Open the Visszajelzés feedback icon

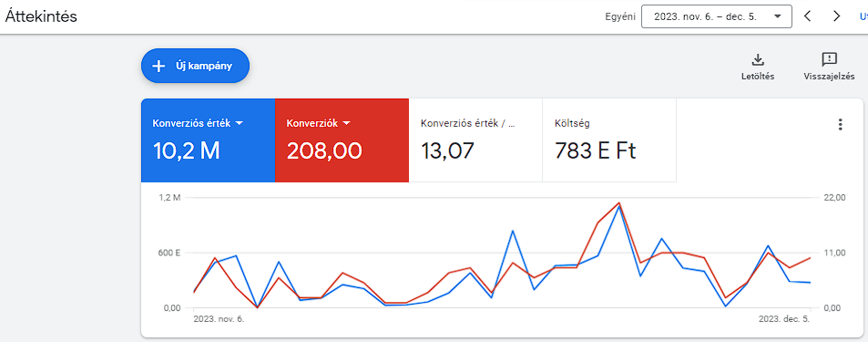coord(829,59)
